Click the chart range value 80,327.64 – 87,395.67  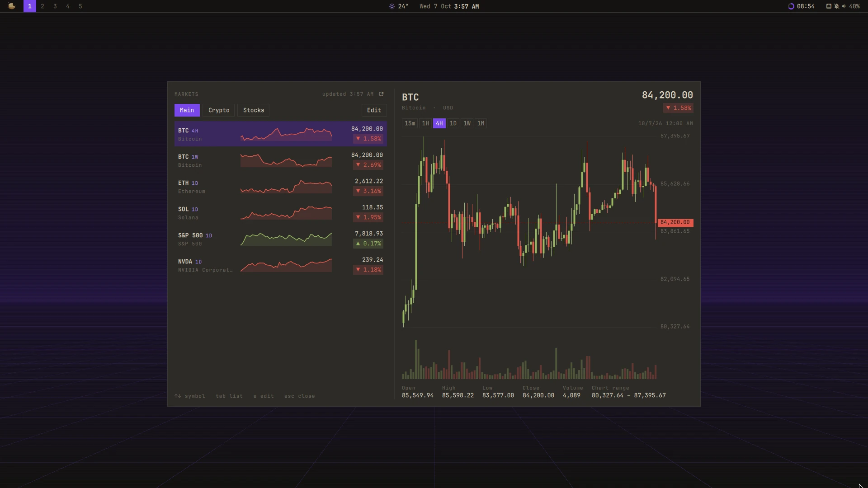click(x=628, y=395)
